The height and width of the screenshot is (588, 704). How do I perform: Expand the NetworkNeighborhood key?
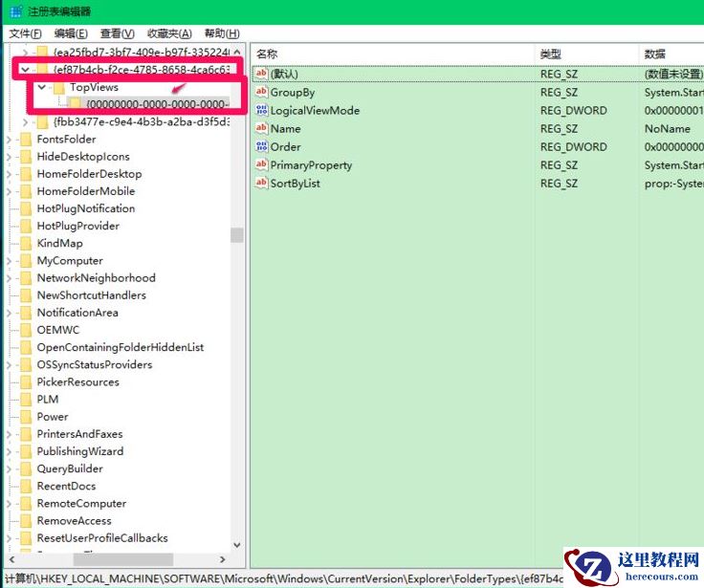coord(9,278)
